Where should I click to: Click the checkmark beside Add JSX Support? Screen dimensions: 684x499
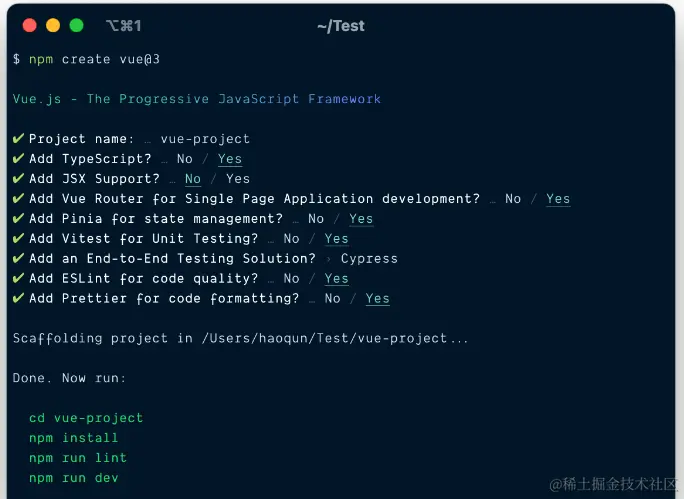tap(18, 178)
